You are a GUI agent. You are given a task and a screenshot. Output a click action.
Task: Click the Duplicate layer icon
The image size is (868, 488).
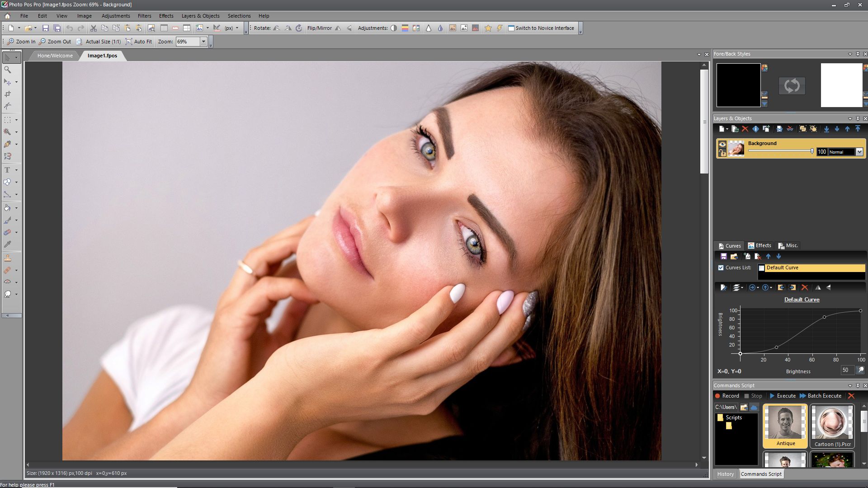click(x=766, y=129)
